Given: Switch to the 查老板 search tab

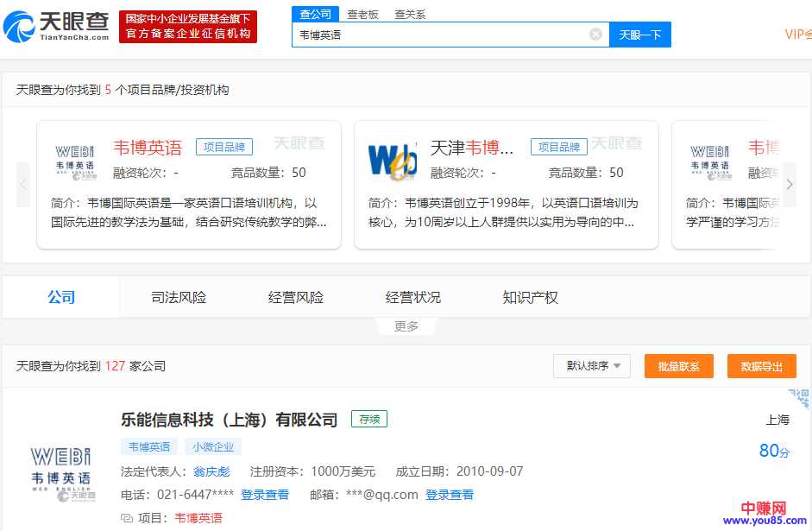Looking at the screenshot, I should [x=362, y=15].
